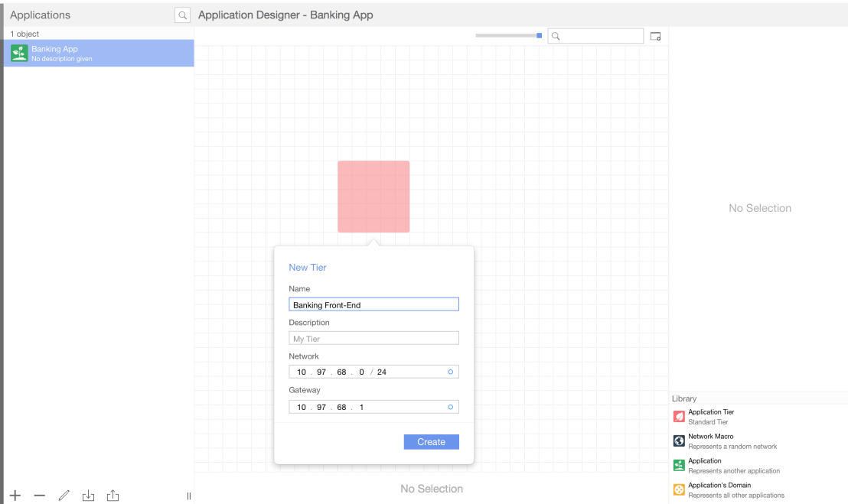Click the sidebar collapse handle

pyautogui.click(x=188, y=496)
